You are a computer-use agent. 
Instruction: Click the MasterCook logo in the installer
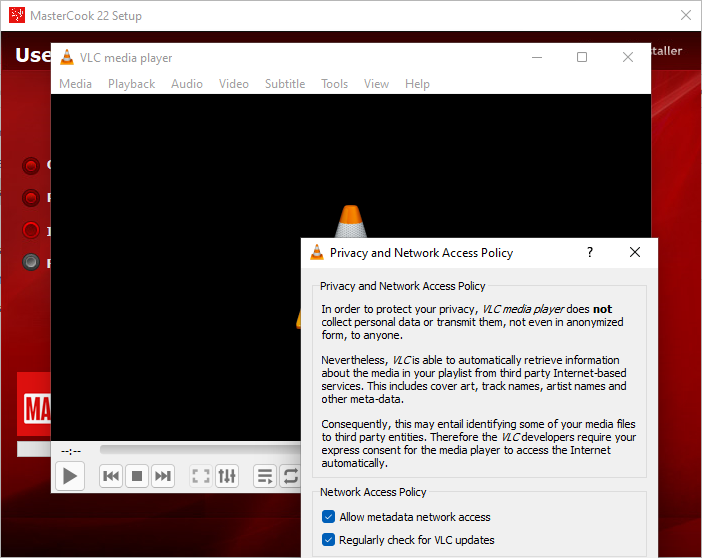pyautogui.click(x=34, y=404)
